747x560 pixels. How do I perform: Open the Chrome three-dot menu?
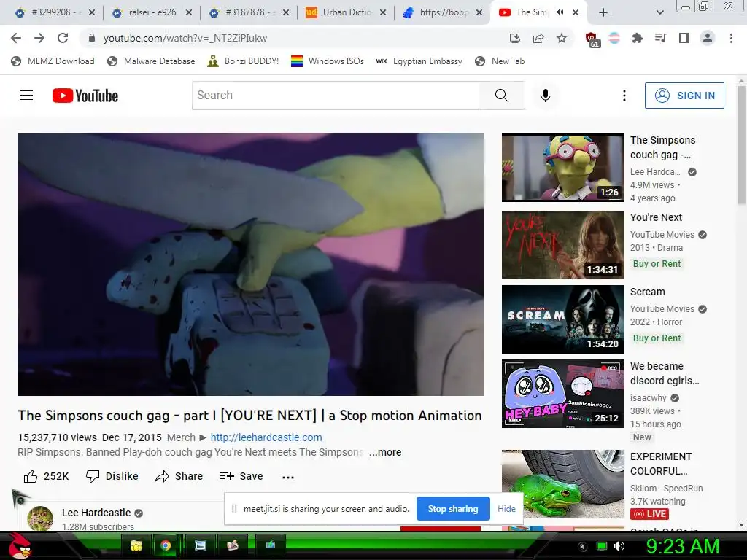pos(731,38)
